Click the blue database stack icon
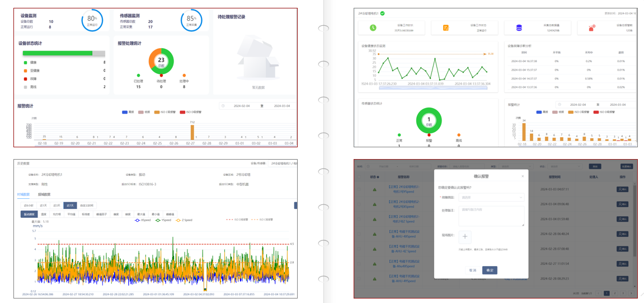The height and width of the screenshot is (303, 644). [x=519, y=27]
